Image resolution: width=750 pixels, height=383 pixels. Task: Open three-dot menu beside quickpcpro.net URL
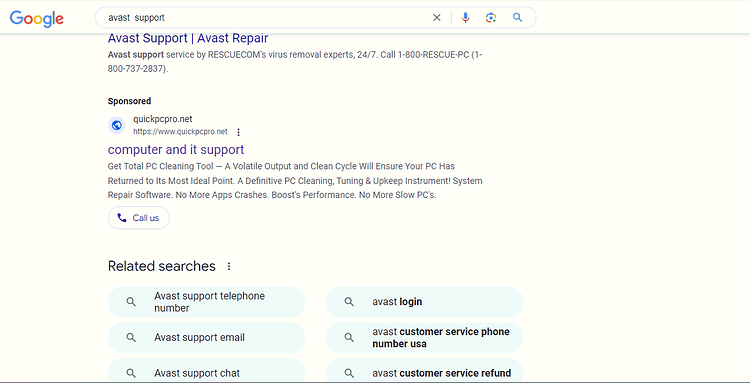[239, 132]
